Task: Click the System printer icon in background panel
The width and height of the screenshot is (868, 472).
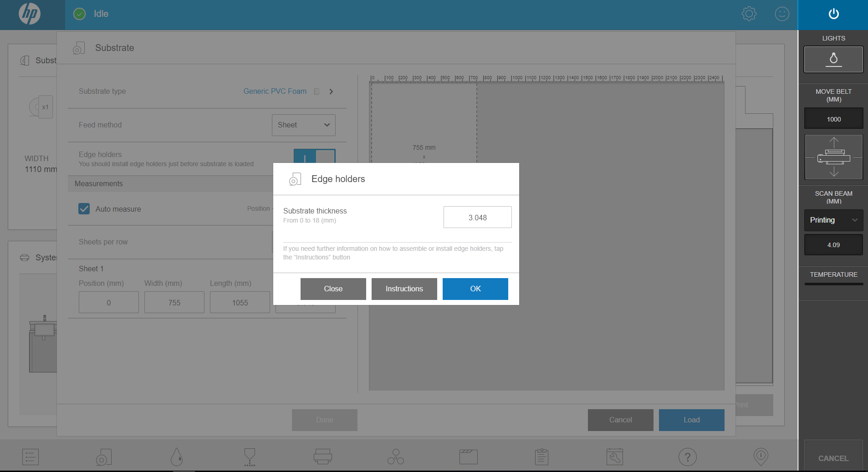Action: pos(25,258)
